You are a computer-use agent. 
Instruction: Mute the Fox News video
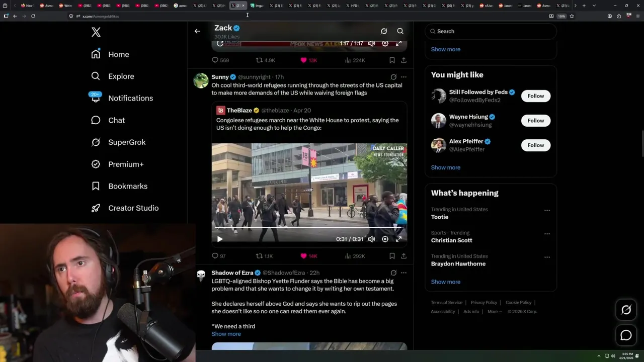pyautogui.click(x=371, y=44)
